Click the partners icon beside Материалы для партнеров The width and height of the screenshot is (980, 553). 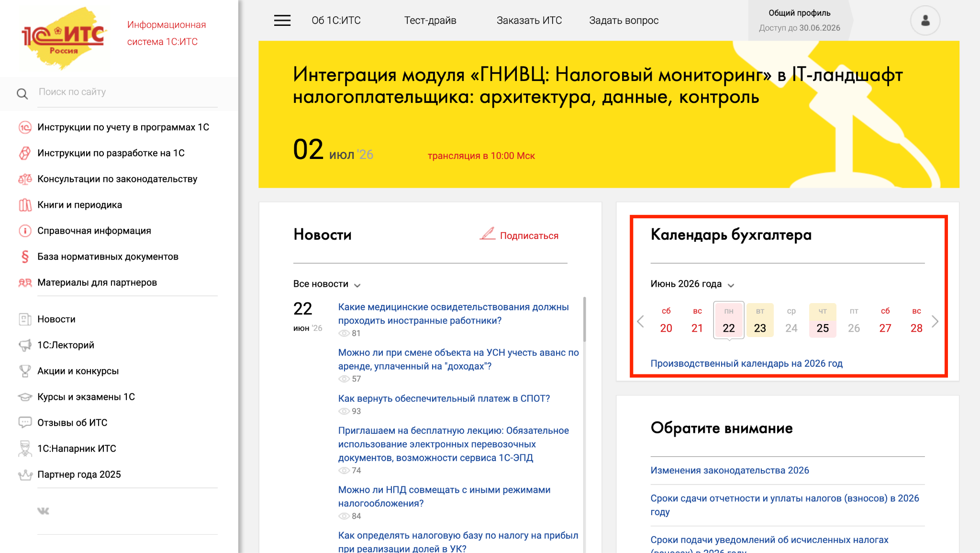click(25, 282)
